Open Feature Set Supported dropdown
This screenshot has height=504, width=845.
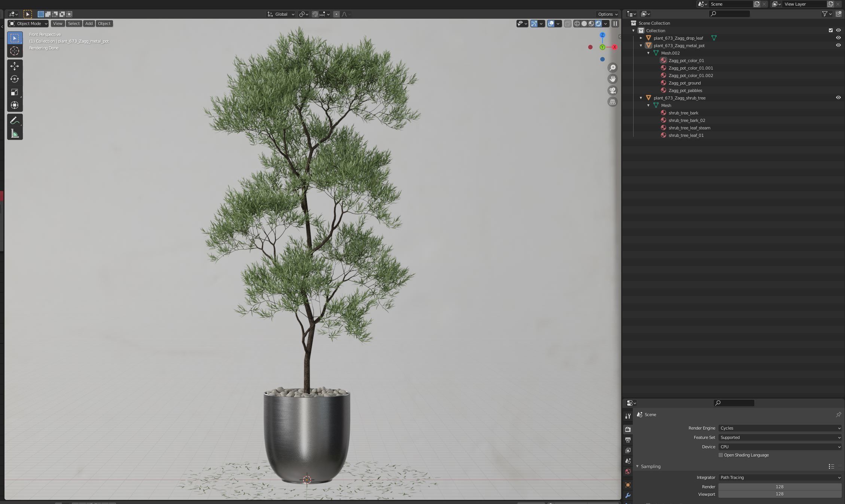click(x=780, y=437)
